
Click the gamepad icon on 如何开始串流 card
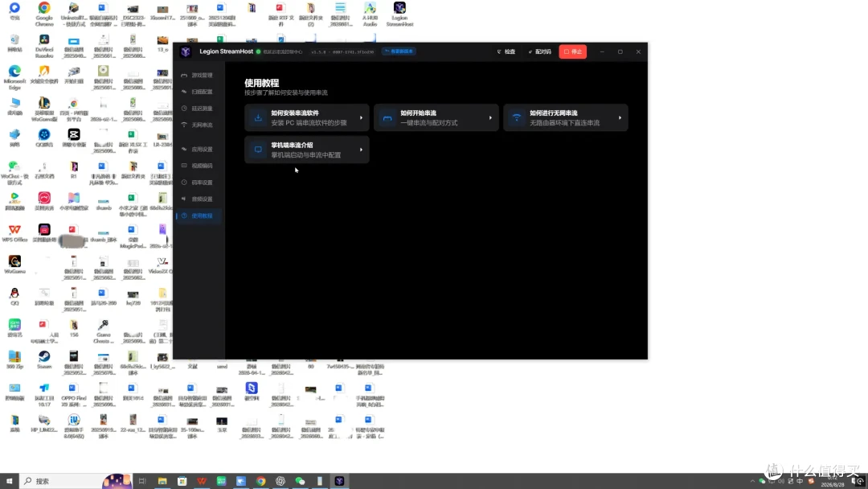tap(387, 118)
